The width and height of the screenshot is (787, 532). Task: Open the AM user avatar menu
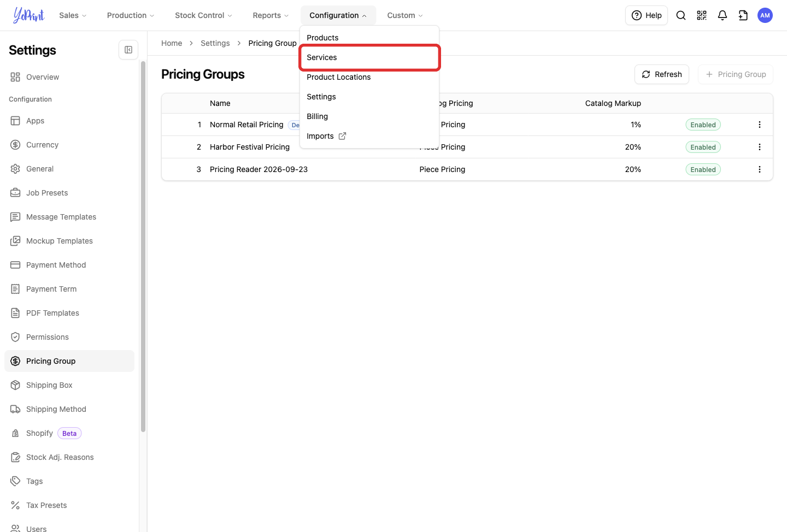tap(765, 15)
